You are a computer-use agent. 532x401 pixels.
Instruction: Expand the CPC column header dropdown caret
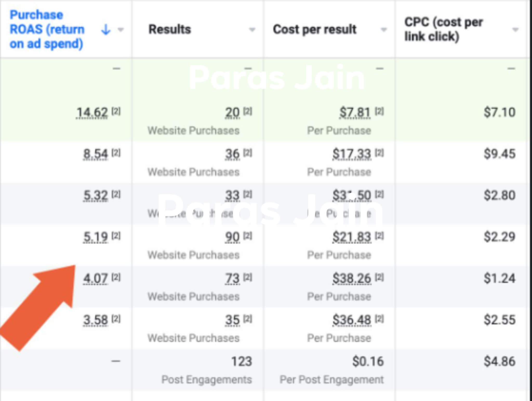click(x=515, y=29)
